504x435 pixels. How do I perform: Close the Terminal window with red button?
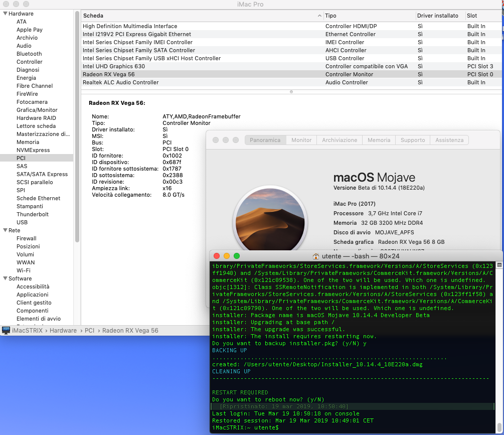pos(217,256)
